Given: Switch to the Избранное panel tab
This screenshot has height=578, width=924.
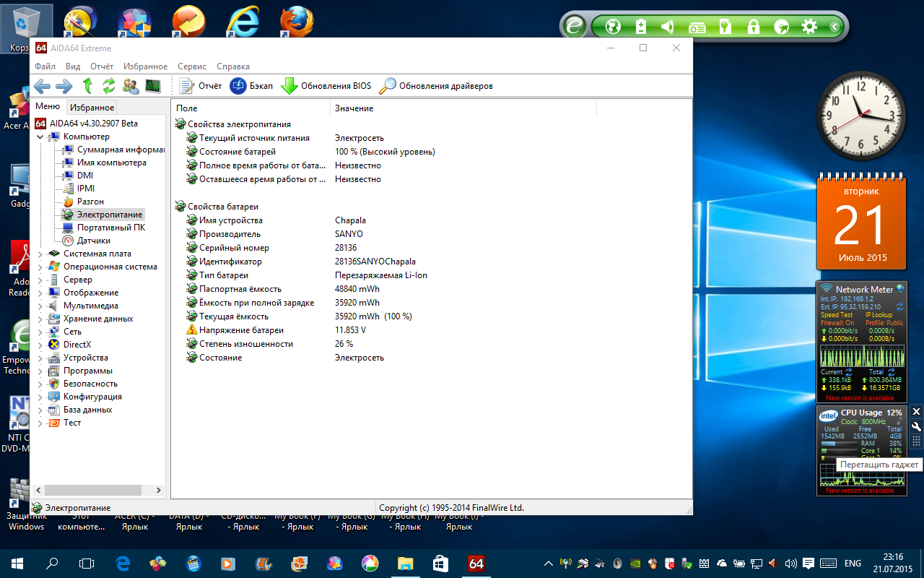Looking at the screenshot, I should 92,108.
